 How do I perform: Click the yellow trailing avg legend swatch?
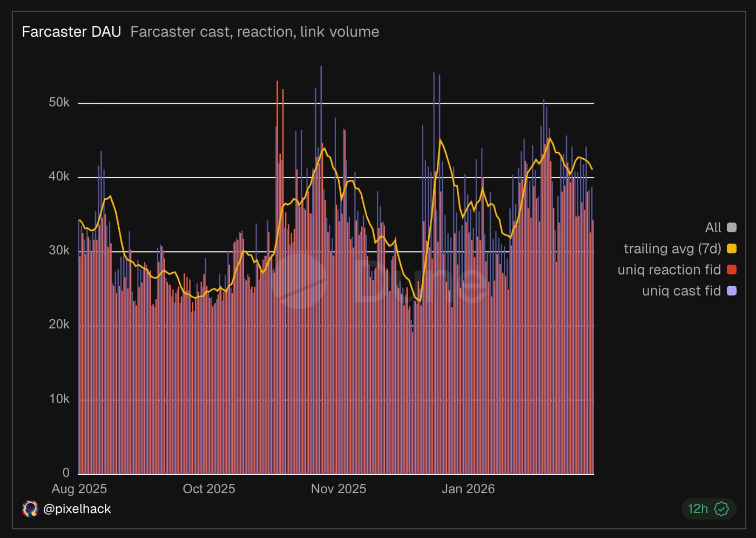[732, 248]
